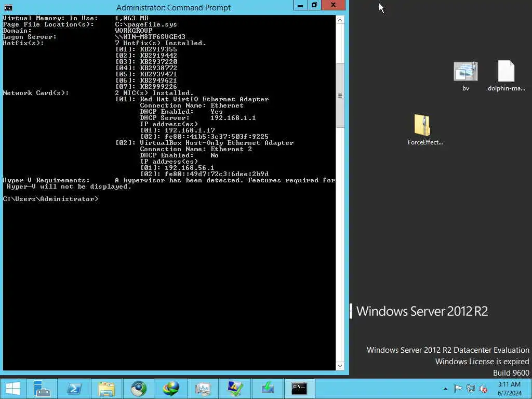Click the scrollbar down arrow in Command Prompt
The width and height of the screenshot is (532, 399).
(340, 366)
